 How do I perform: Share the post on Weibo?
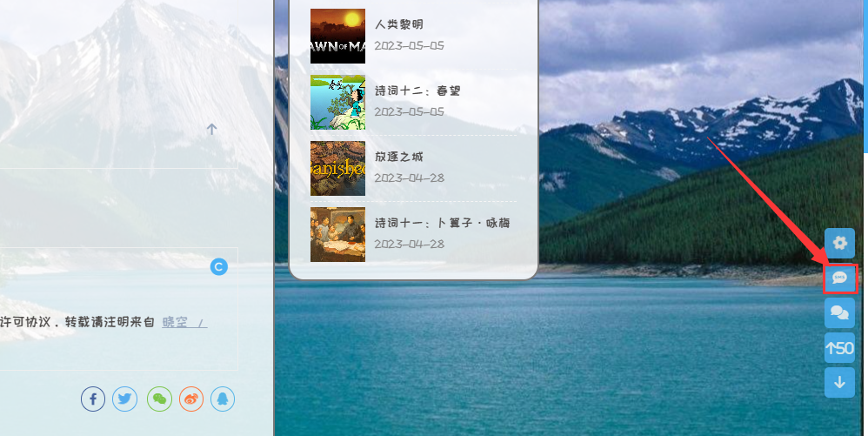(x=191, y=399)
